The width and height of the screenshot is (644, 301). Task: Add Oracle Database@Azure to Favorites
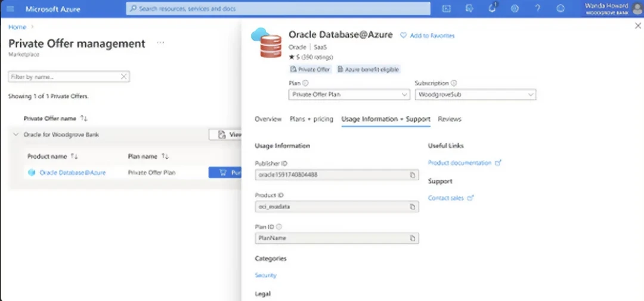[427, 36]
